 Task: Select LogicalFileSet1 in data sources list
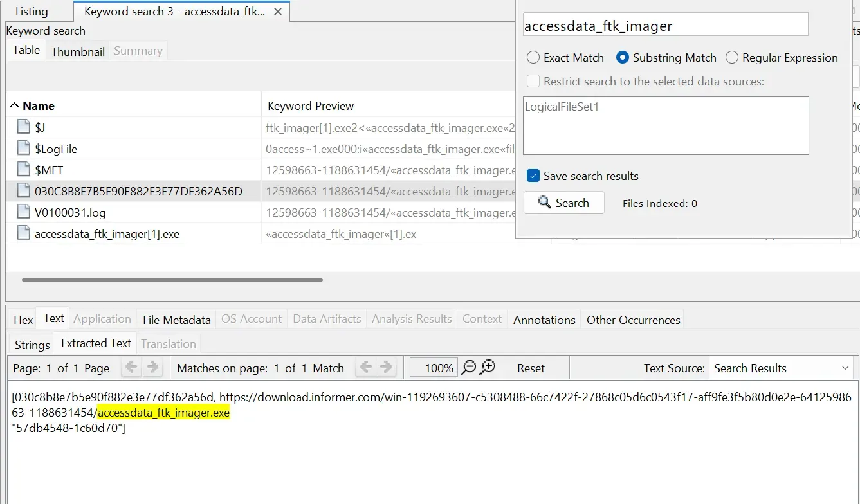[562, 107]
